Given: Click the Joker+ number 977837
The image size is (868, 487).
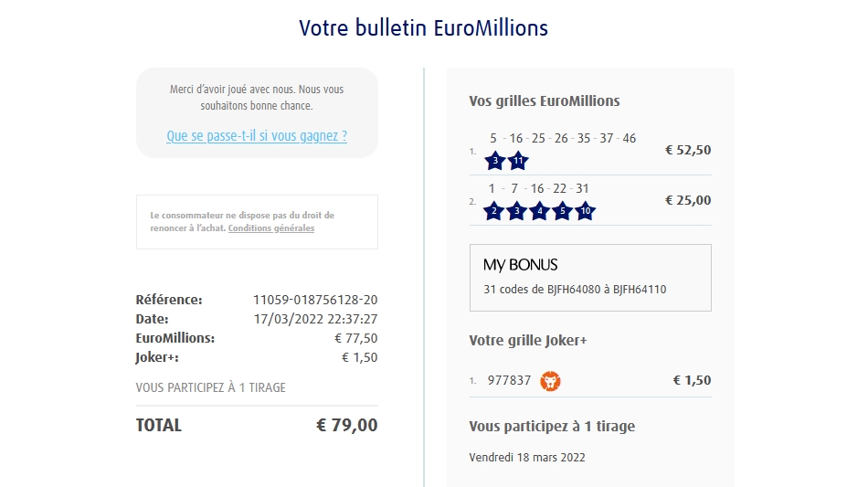Looking at the screenshot, I should [x=509, y=380].
